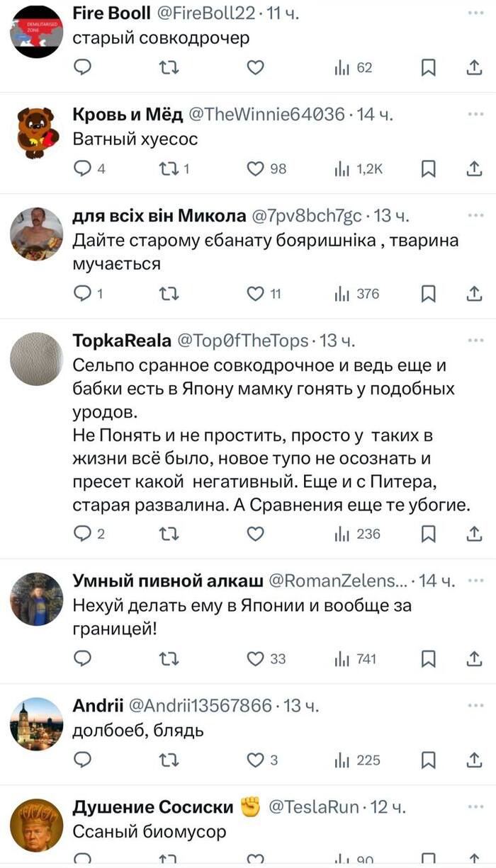
Task: Open more options on Fire Booll's tweet
Action: click(473, 13)
